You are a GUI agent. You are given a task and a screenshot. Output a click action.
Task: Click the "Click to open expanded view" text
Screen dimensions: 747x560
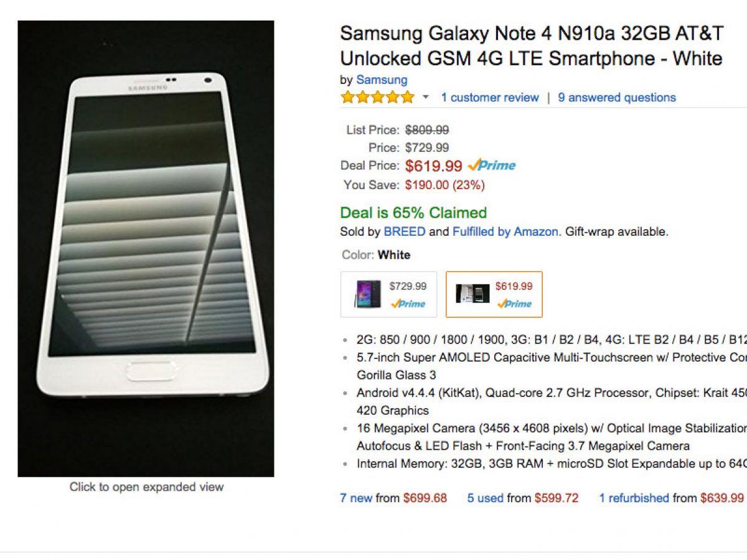146,487
